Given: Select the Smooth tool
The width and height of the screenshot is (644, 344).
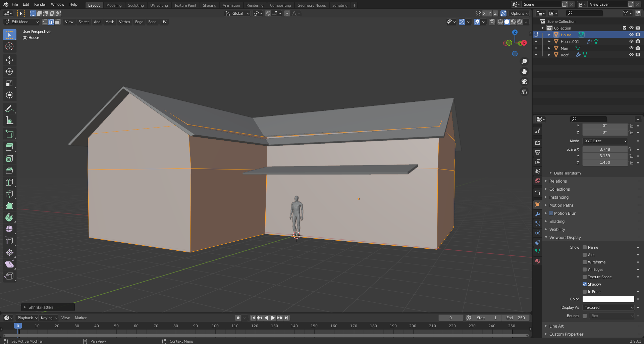Looking at the screenshot, I should coord(9,229).
